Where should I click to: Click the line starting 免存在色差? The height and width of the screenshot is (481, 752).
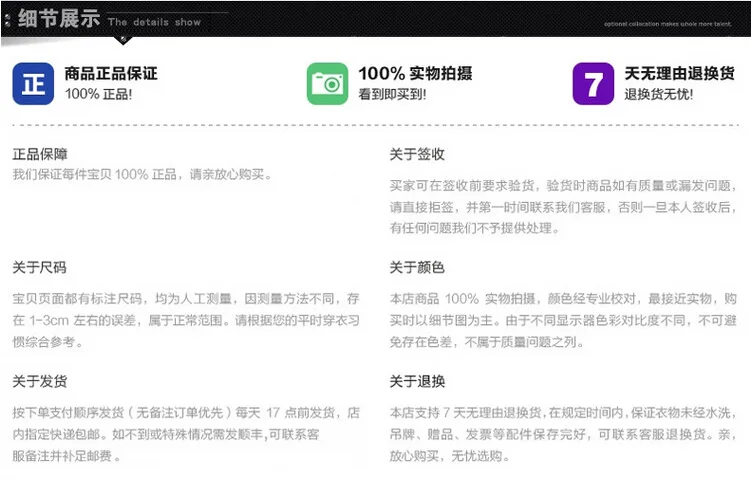tap(487, 342)
